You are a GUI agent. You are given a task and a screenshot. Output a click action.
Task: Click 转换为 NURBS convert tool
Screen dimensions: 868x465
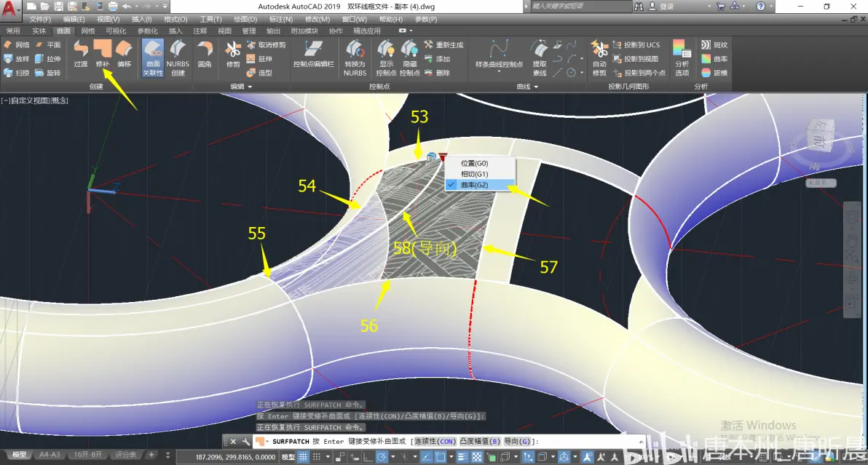(355, 57)
